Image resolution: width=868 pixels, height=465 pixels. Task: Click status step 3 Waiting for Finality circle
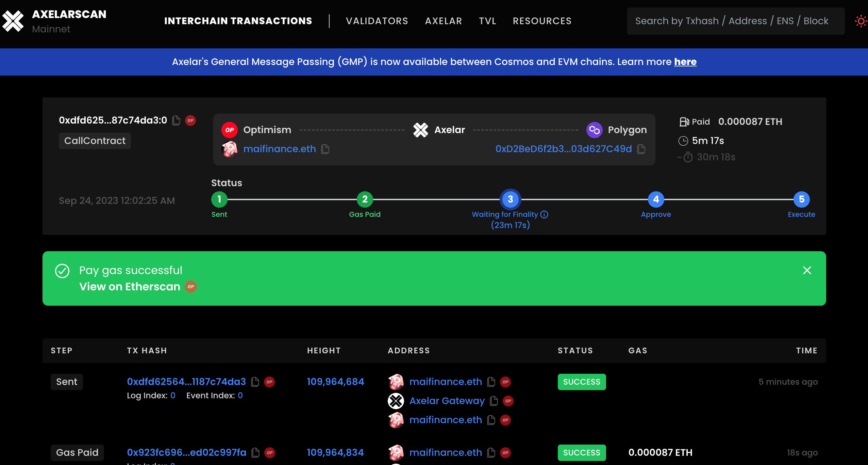coord(511,199)
